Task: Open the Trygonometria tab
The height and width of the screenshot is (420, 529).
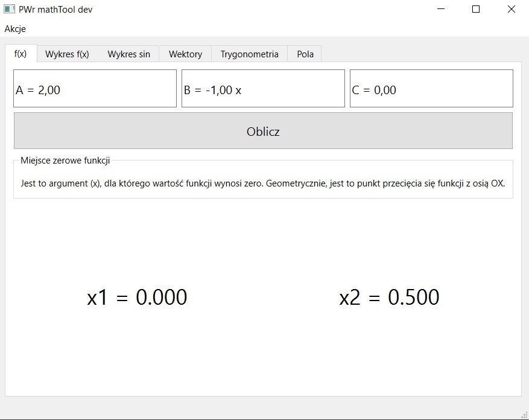Action: 249,54
